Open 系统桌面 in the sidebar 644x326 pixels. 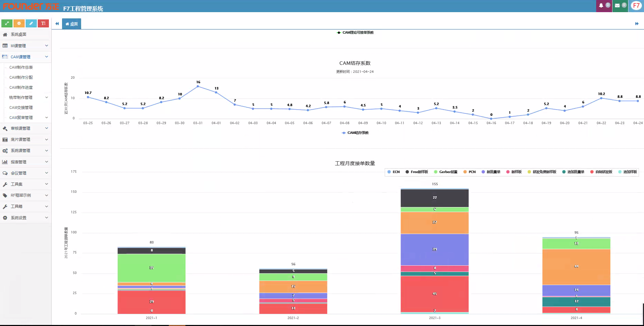19,34
